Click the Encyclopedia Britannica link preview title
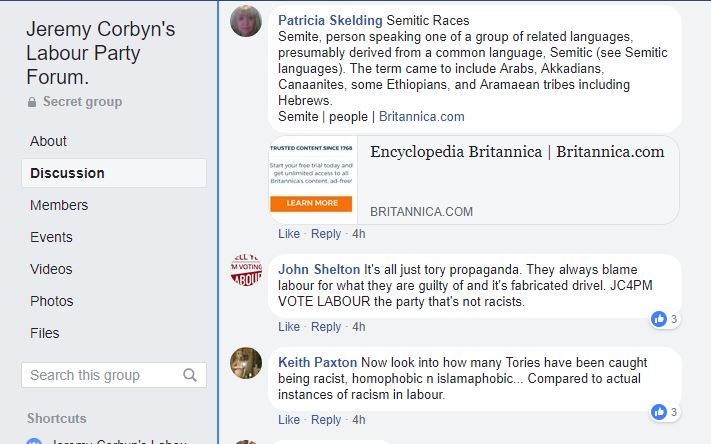Viewport: 711px width, 444px height. coord(517,152)
